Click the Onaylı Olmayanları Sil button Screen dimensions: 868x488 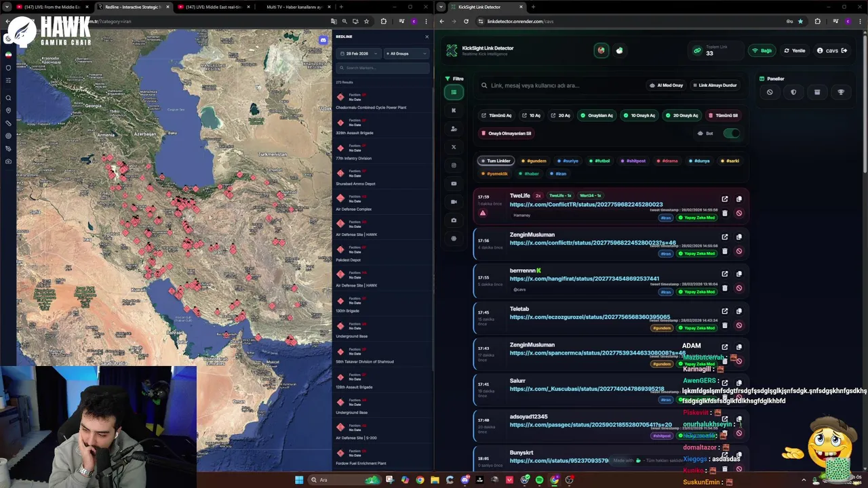[507, 134]
